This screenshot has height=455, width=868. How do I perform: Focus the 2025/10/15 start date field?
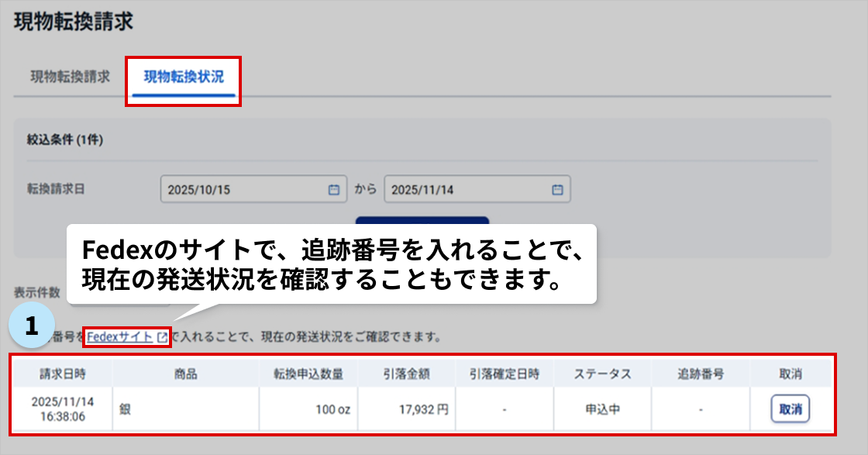pos(244,190)
